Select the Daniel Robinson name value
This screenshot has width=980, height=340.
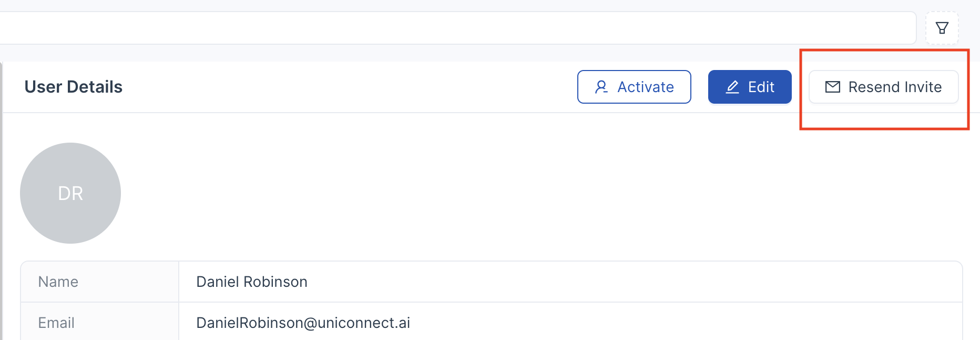click(252, 282)
